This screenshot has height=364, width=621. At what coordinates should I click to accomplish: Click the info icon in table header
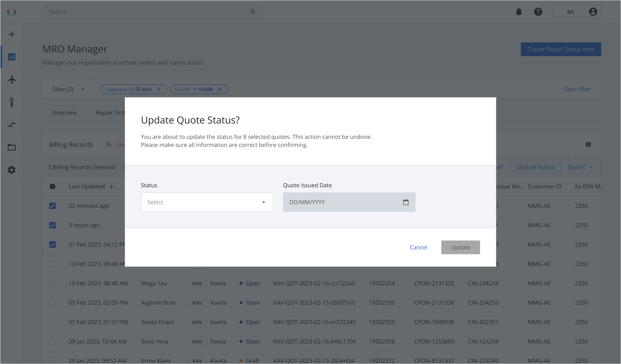[52, 186]
